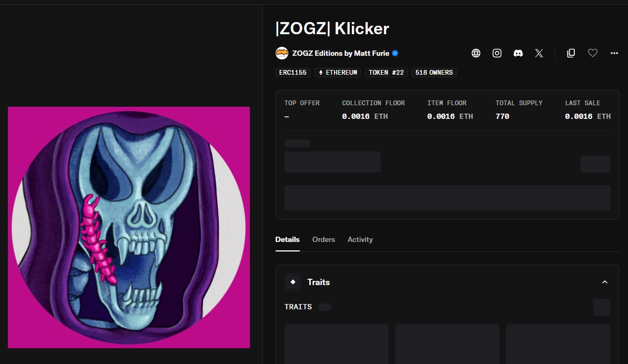
Task: Click the Collection Floor 0.0016 ETH value
Action: click(365, 117)
